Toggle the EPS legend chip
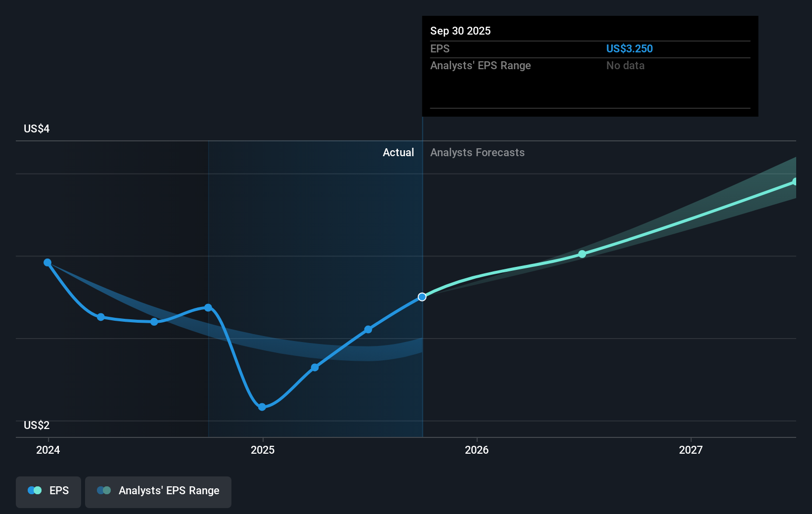The width and height of the screenshot is (812, 514). click(x=48, y=491)
